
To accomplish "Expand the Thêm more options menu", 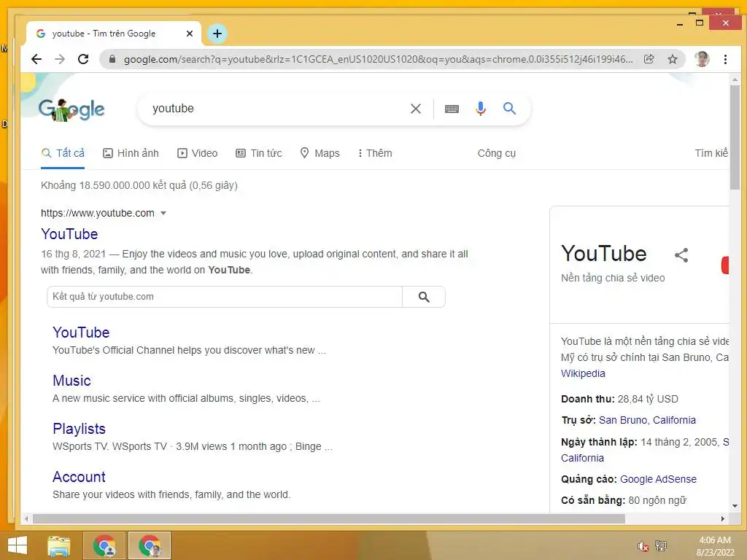I will (x=375, y=153).
